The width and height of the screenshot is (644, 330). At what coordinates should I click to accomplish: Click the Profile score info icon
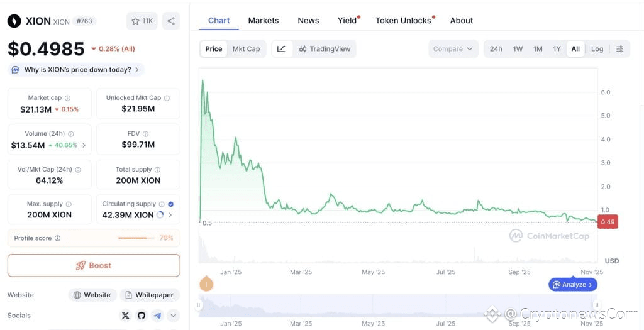click(58, 238)
